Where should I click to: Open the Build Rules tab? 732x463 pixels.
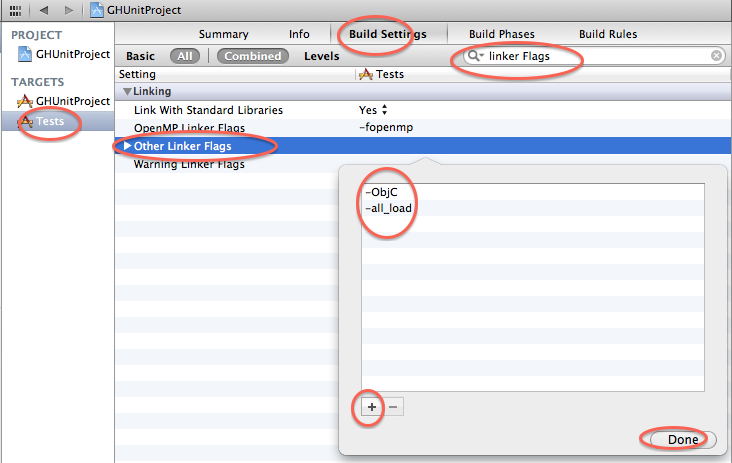coord(608,34)
